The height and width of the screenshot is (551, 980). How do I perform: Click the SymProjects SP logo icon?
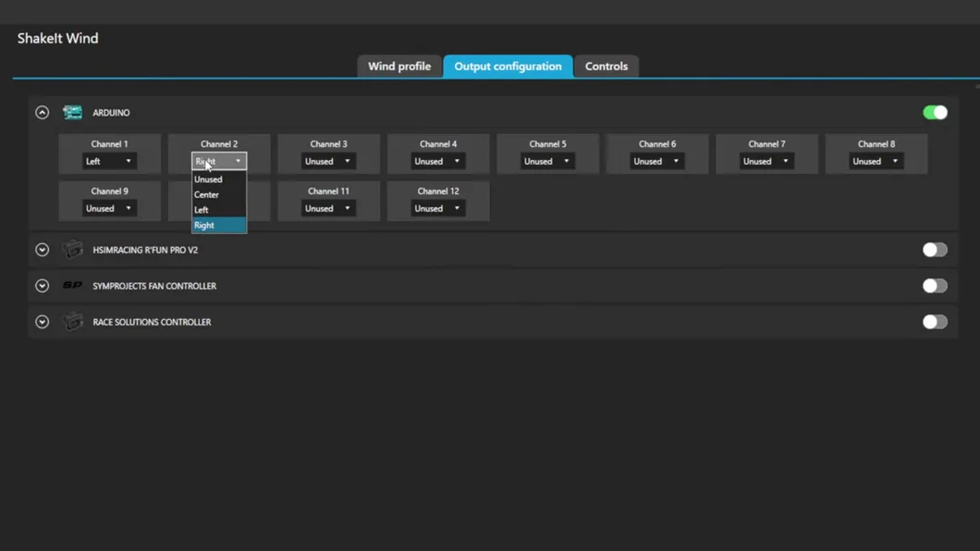click(72, 286)
